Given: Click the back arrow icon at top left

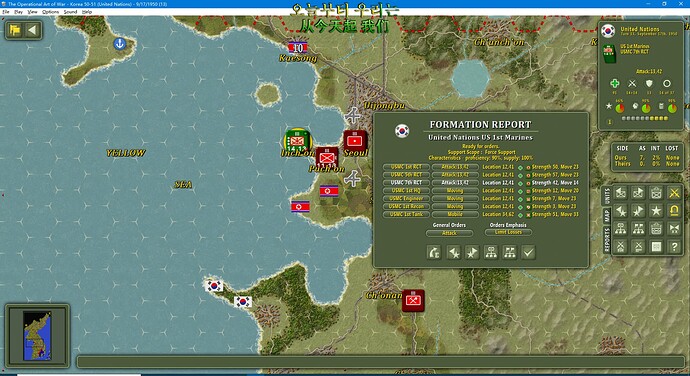Looking at the screenshot, I should pos(32,30).
